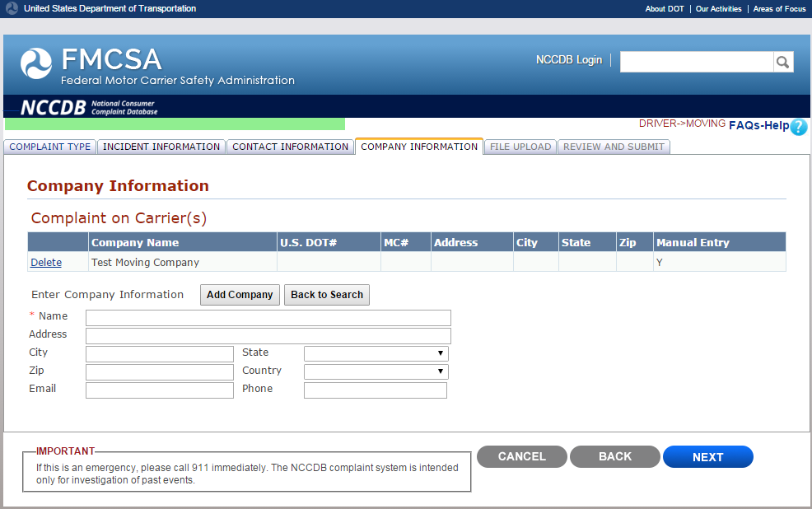This screenshot has height=509, width=812.
Task: Click the DOT logo in the top bar
Action: pyautogui.click(x=12, y=8)
